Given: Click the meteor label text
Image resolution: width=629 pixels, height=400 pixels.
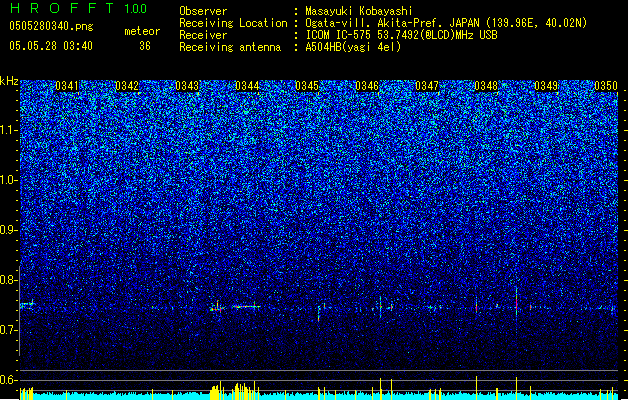Looking at the screenshot, I should click(142, 31).
